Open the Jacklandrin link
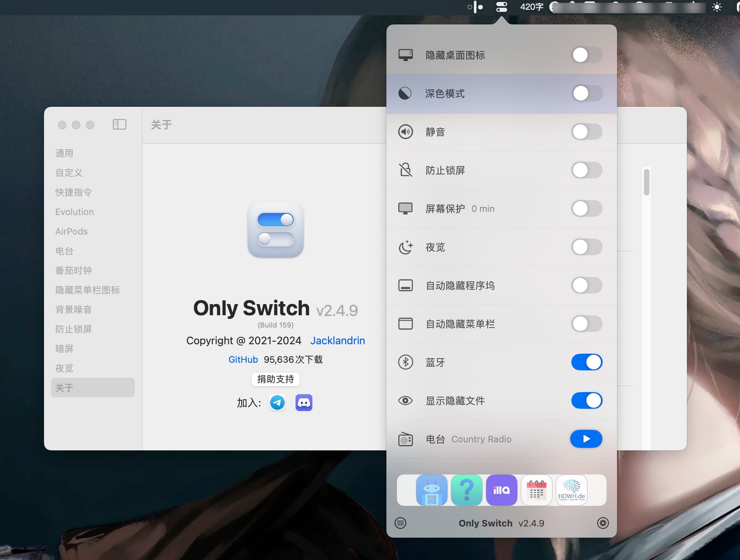The image size is (740, 560). point(338,340)
